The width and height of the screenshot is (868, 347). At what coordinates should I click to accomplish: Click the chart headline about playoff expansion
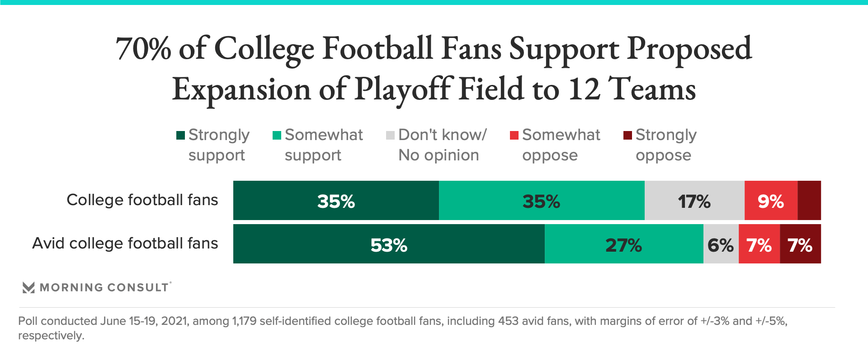pyautogui.click(x=434, y=68)
